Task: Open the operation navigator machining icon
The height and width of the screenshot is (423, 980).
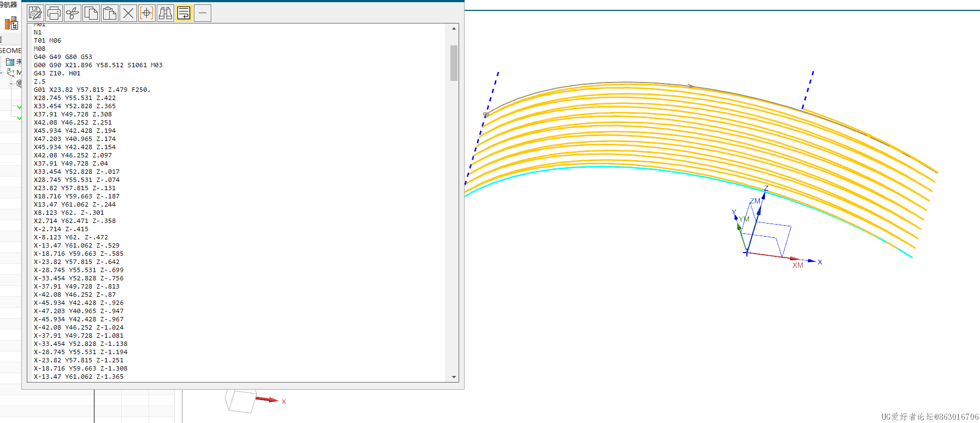Action: [11, 23]
